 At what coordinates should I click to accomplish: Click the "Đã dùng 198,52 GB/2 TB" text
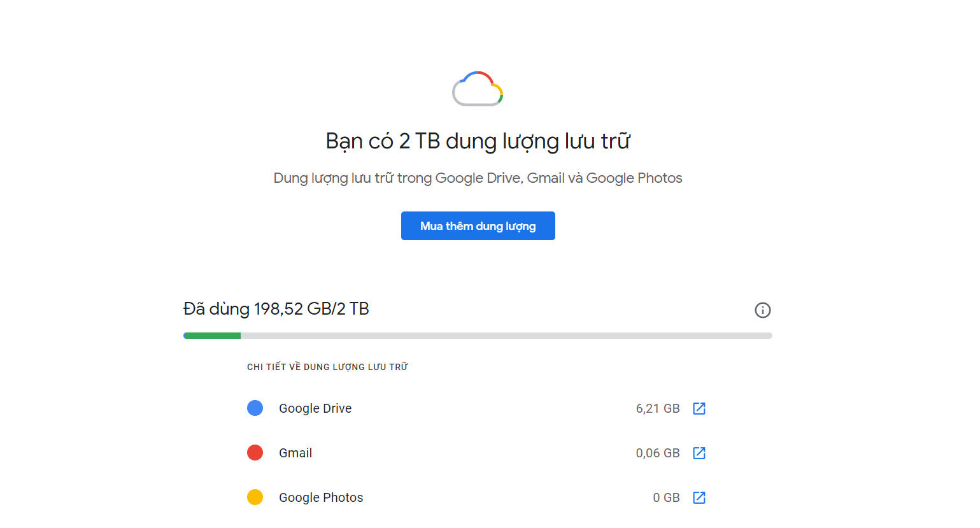(x=276, y=309)
